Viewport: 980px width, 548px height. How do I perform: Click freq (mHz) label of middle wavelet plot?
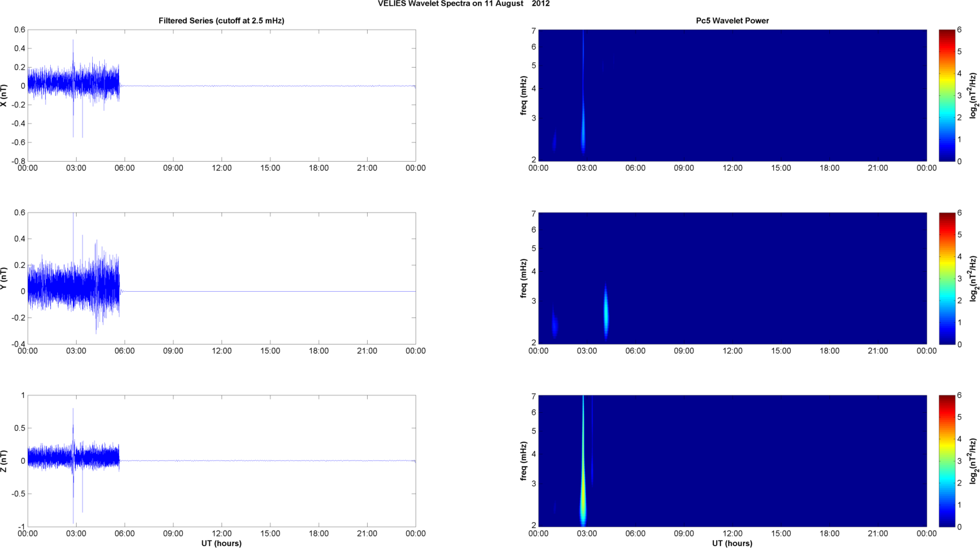click(x=523, y=278)
